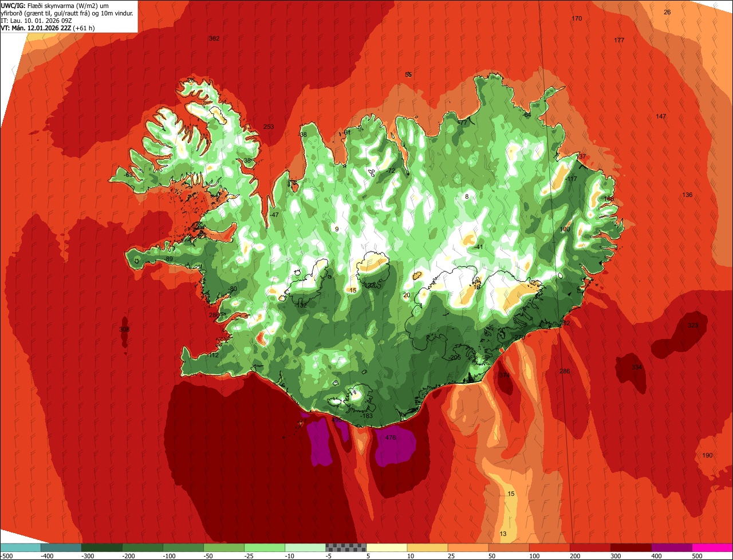Click the map value 190
733x560 pixels.
707,455
